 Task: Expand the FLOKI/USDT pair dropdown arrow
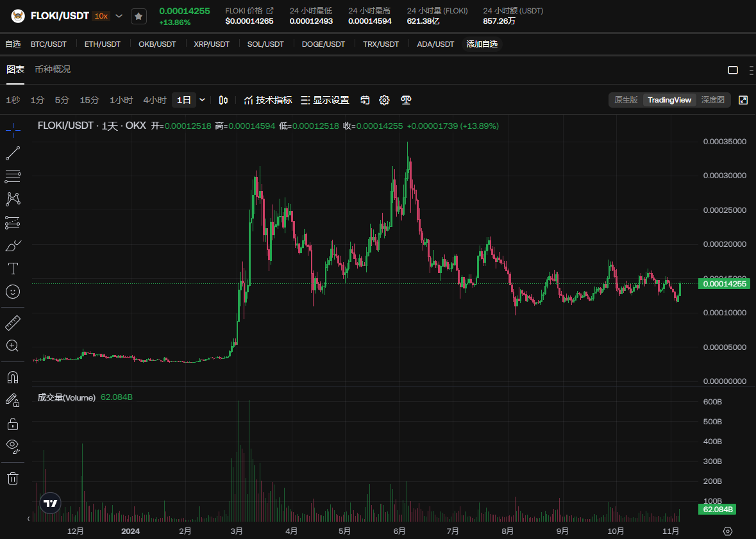[x=119, y=16]
